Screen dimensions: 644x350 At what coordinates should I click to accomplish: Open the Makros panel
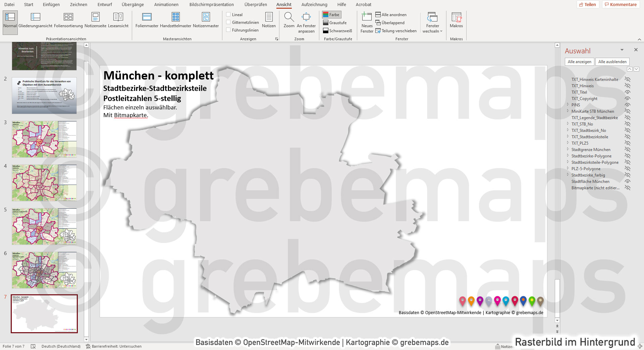click(456, 20)
